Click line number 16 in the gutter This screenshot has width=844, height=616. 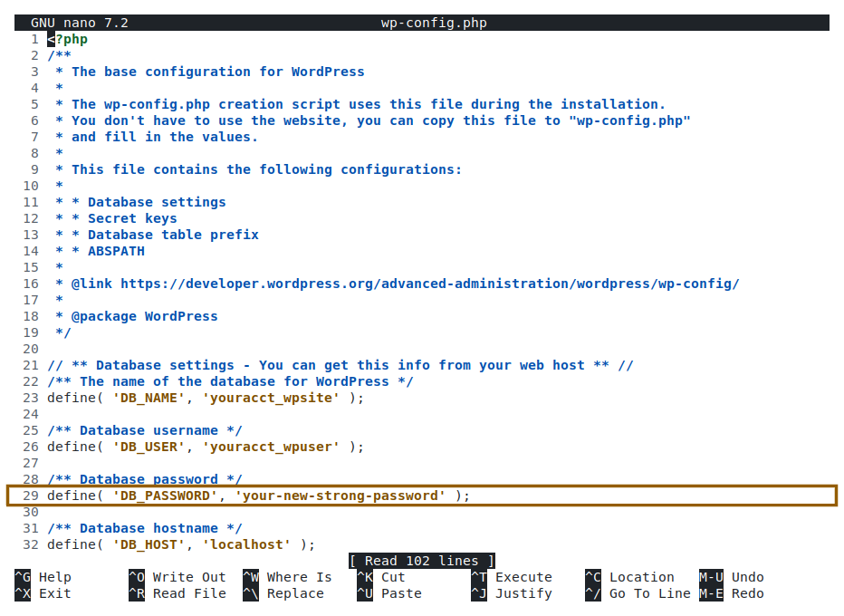tap(31, 284)
